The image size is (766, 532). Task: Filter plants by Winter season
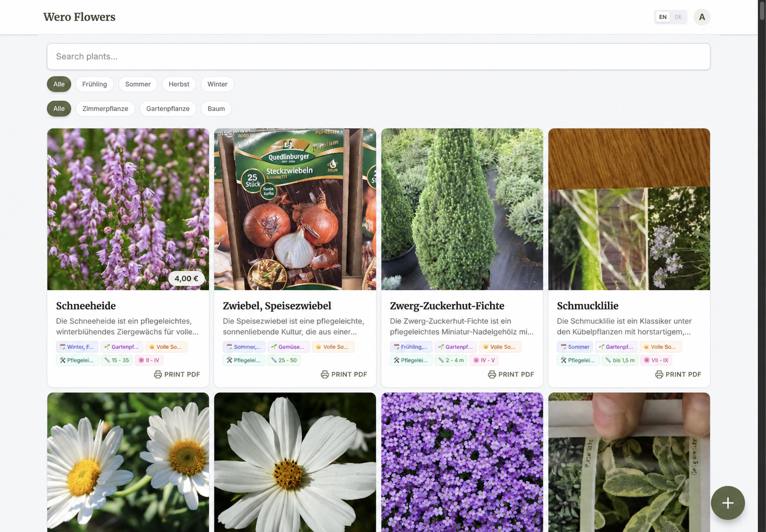click(217, 84)
